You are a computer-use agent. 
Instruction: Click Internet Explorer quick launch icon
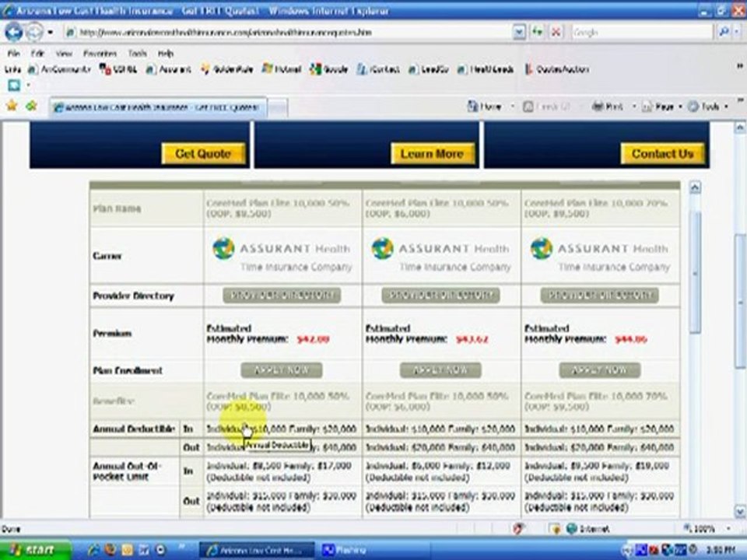94,550
